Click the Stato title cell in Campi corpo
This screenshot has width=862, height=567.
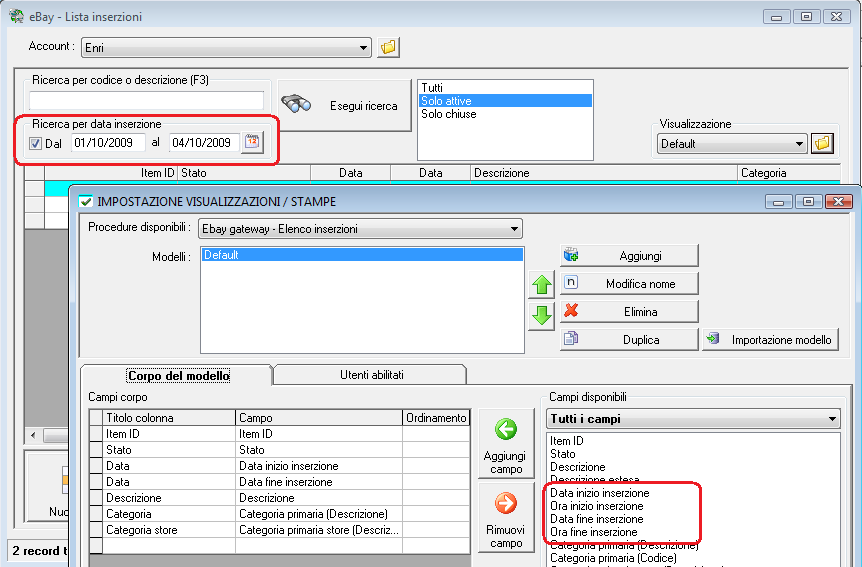(169, 450)
